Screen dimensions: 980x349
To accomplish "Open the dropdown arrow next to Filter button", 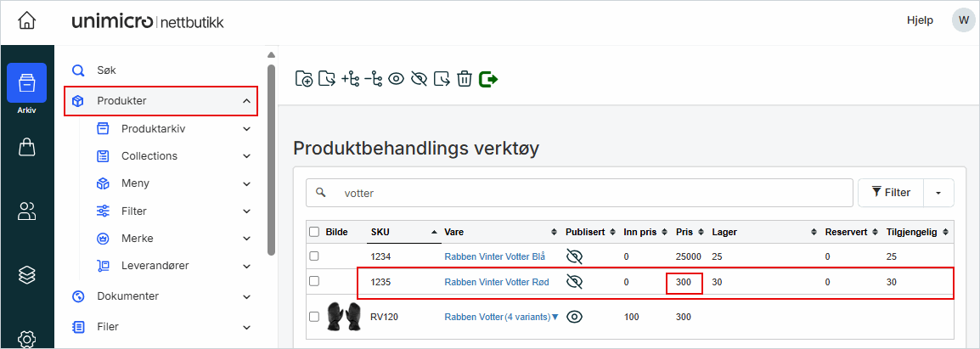I will pos(938,193).
